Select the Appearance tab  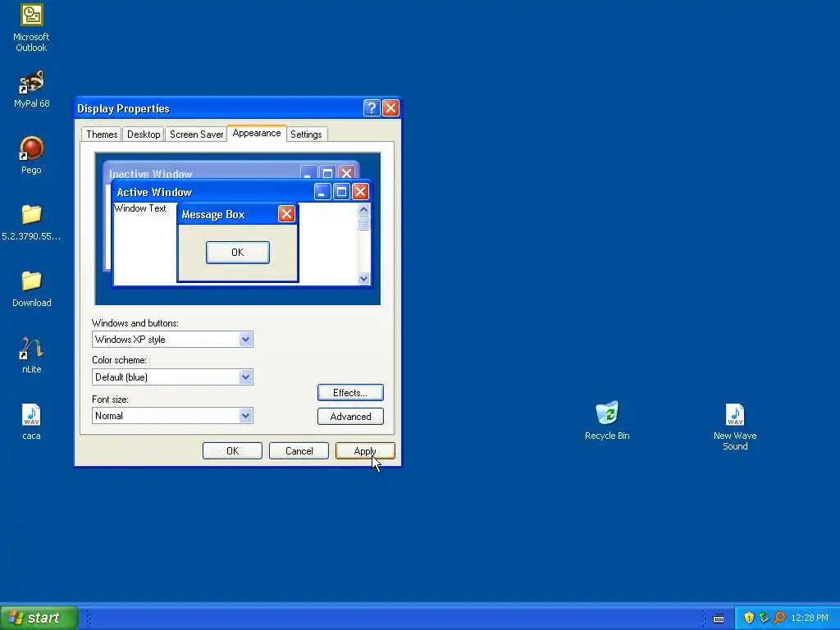click(x=257, y=133)
